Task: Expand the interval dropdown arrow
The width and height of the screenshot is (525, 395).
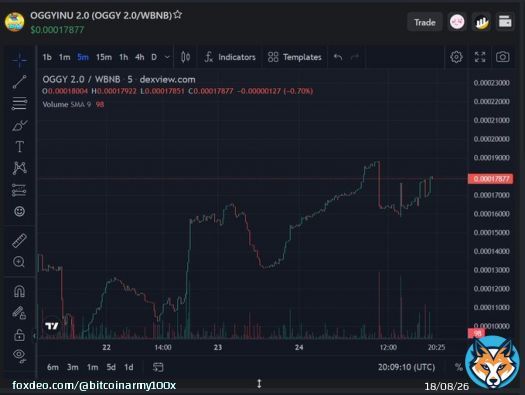Action: (167, 57)
